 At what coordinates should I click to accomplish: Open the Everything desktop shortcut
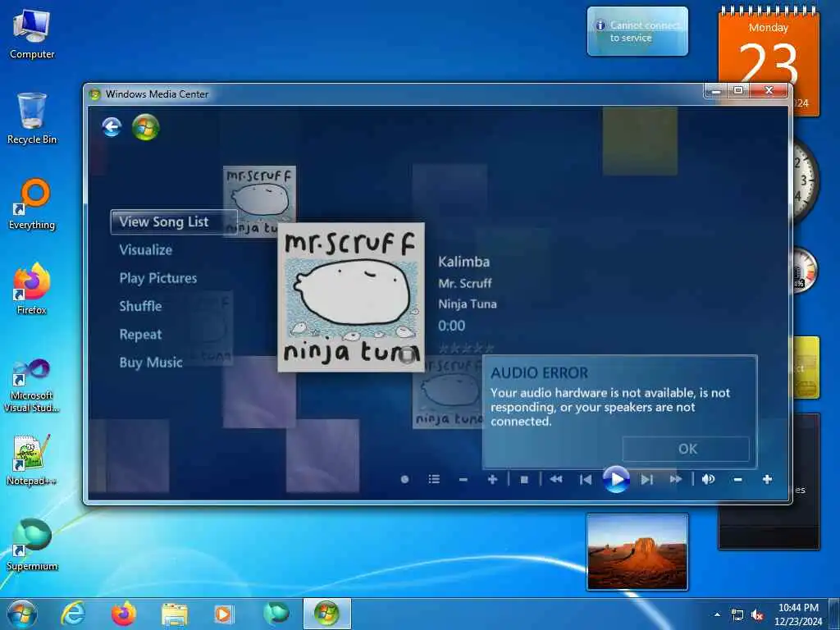(x=32, y=204)
